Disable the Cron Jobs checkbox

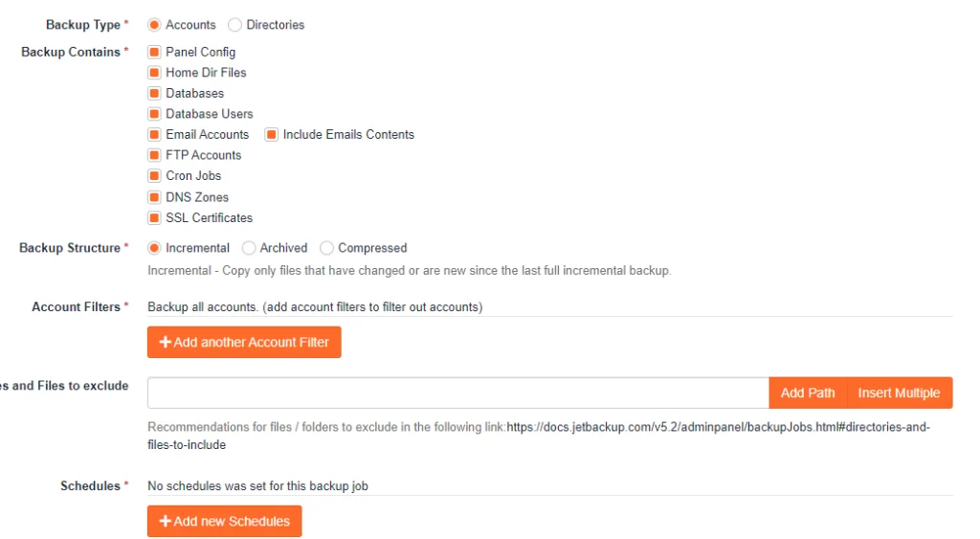[154, 176]
